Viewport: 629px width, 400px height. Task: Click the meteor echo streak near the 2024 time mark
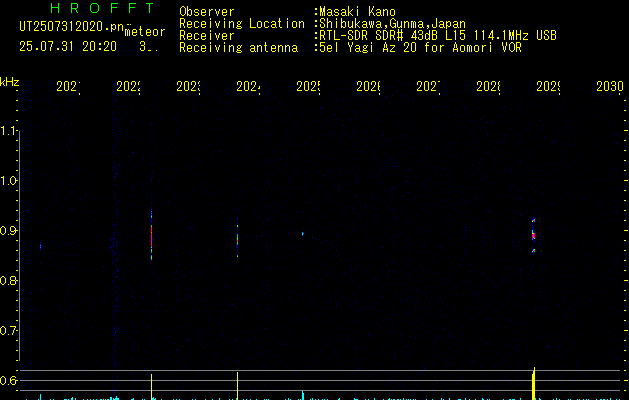point(237,238)
